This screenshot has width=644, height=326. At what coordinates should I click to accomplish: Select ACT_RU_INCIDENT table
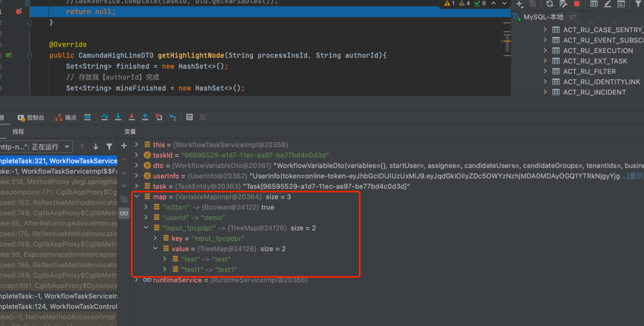[595, 92]
